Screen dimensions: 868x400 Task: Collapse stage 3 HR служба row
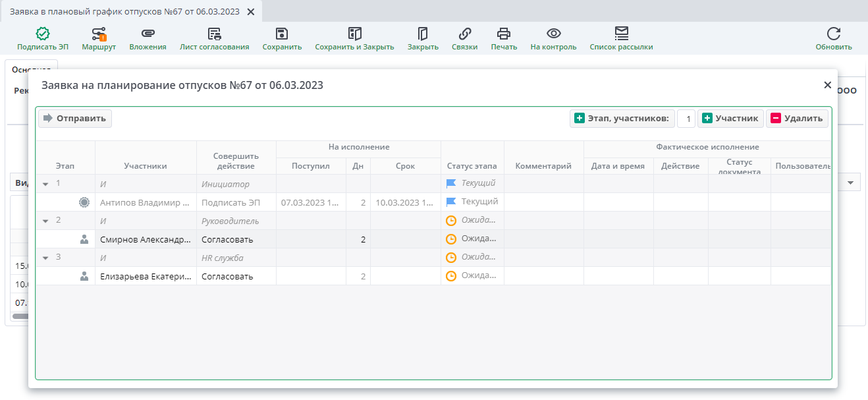click(45, 258)
